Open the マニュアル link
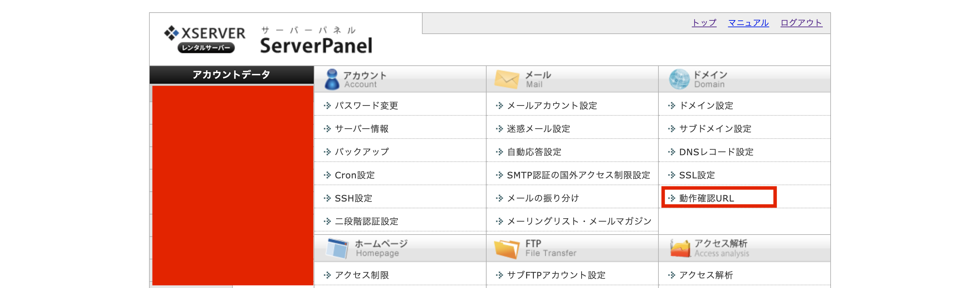The image size is (980, 288). (748, 23)
